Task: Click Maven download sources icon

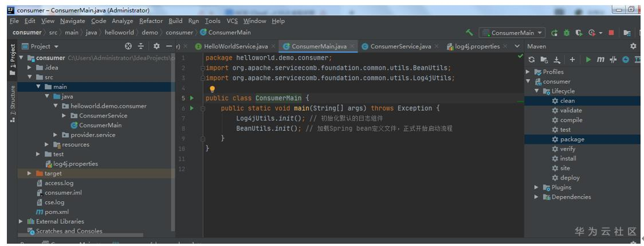Action: pos(557,60)
